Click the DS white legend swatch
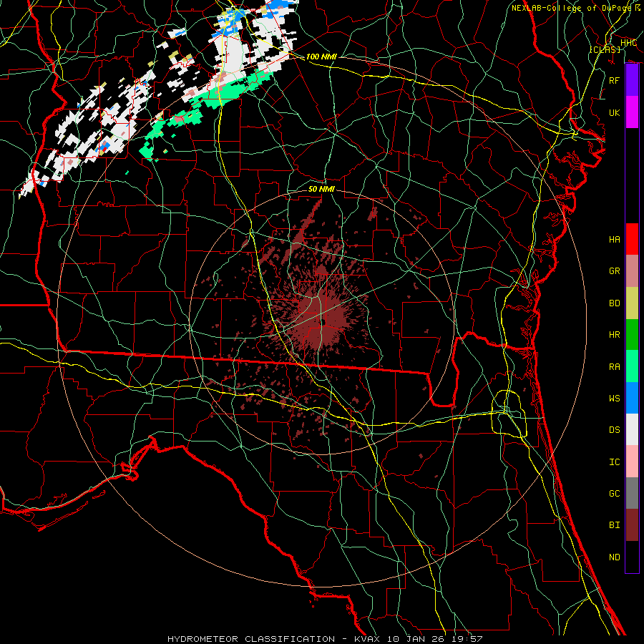Image resolution: width=644 pixels, height=644 pixels. click(x=632, y=429)
